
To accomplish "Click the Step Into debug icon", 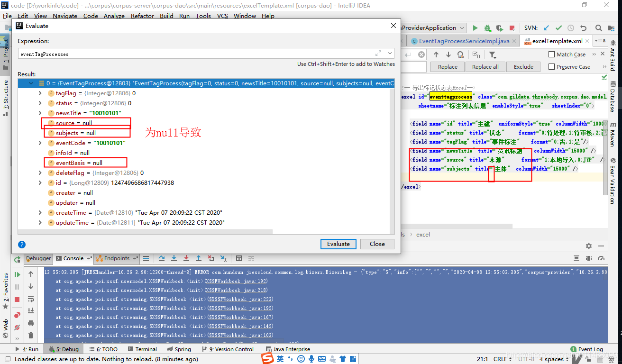I will [x=174, y=259].
